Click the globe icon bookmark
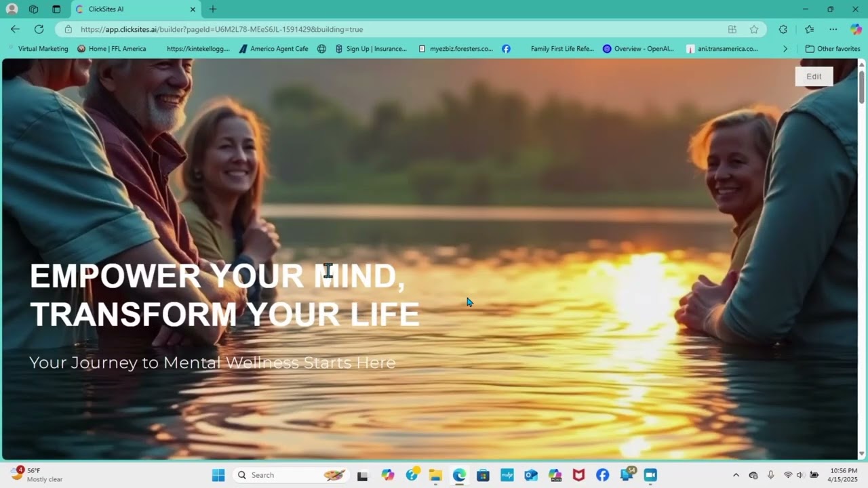Image resolution: width=868 pixels, height=488 pixels. (x=321, y=49)
